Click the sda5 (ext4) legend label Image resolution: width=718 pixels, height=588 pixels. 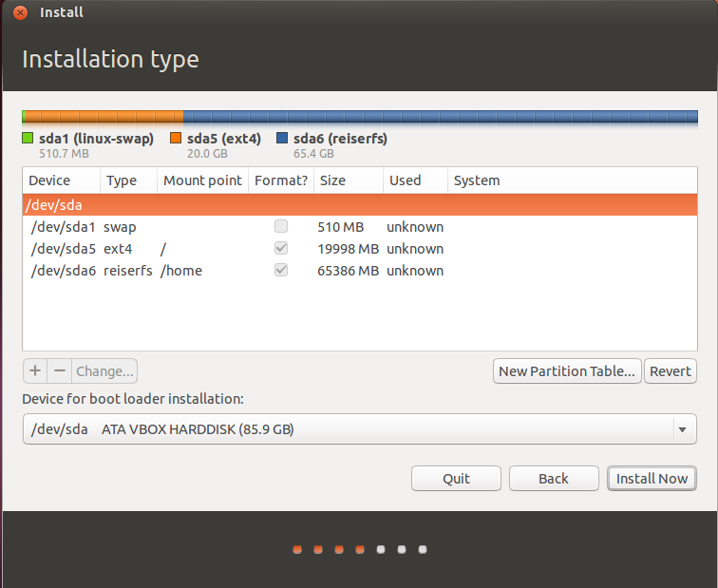tap(224, 139)
